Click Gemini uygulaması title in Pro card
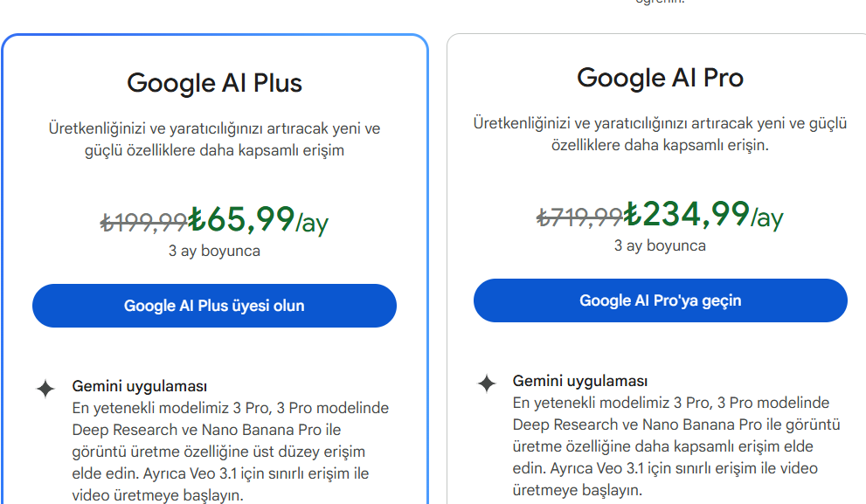Screen dimensions: 866x504 coord(580,380)
